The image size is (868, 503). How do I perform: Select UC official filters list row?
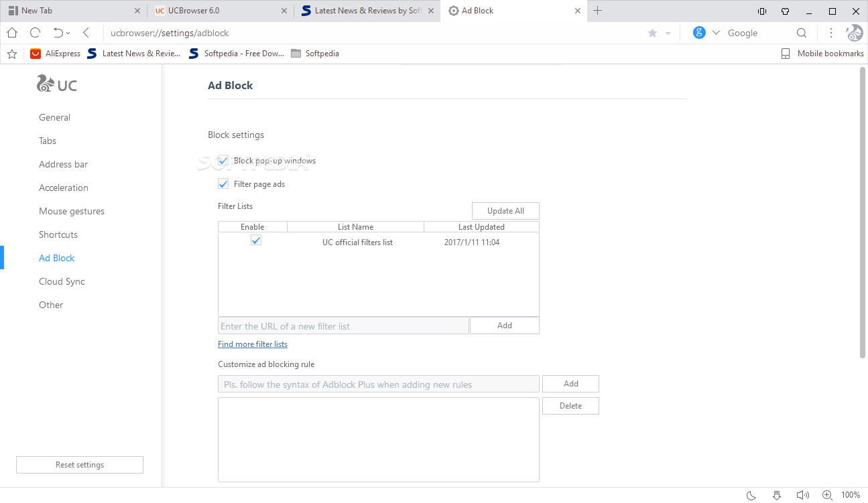[x=379, y=242]
